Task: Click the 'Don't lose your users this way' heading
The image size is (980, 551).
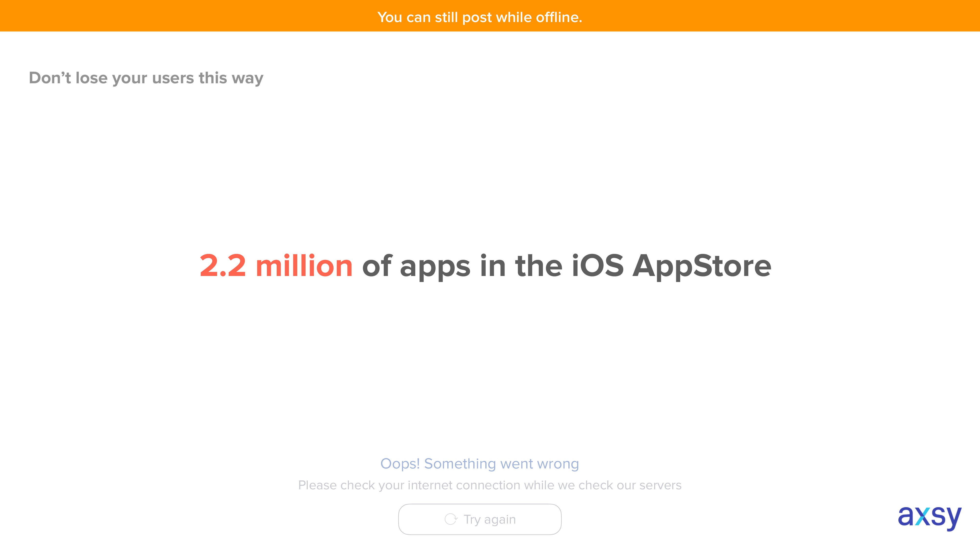Action: (x=146, y=78)
